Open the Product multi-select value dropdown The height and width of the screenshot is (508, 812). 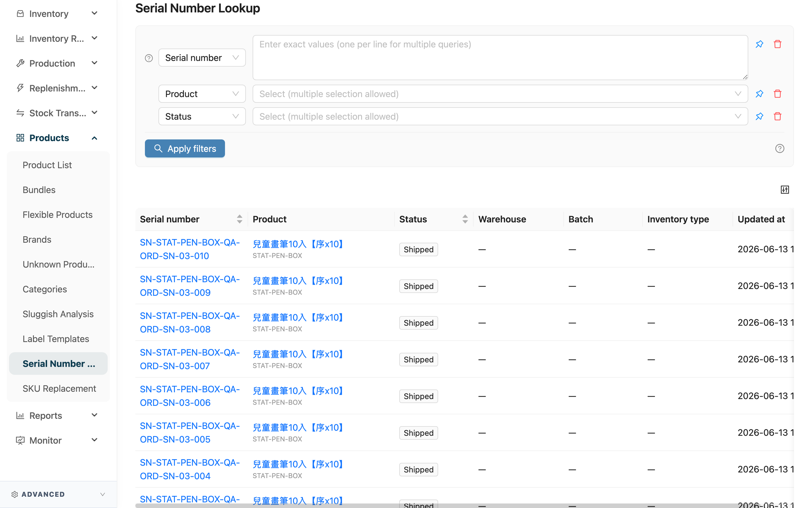pos(500,94)
